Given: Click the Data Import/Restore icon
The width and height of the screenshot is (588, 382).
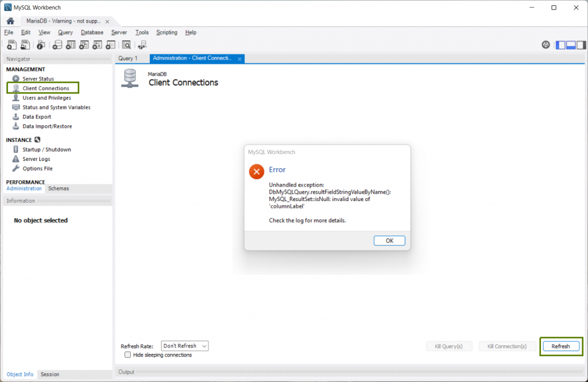Looking at the screenshot, I should click(x=16, y=126).
